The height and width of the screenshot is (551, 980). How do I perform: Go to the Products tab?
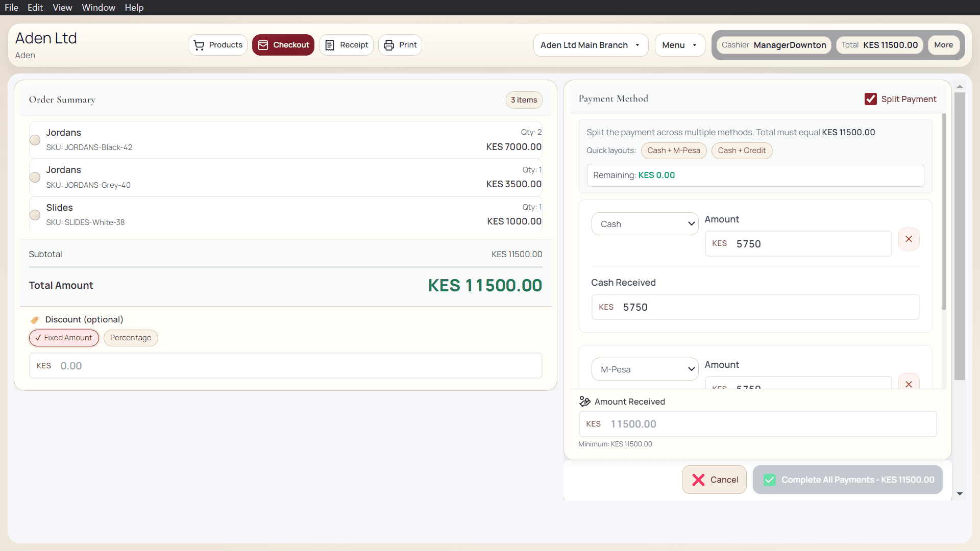(217, 45)
